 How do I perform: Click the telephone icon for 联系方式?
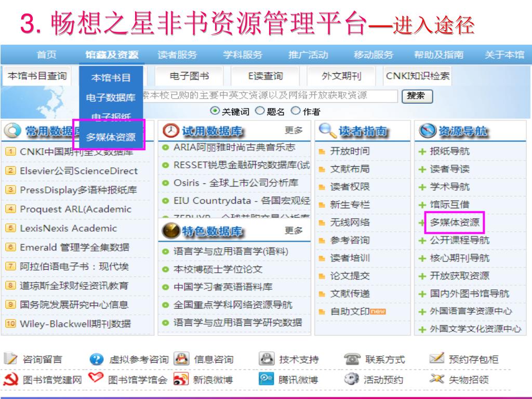[x=352, y=358]
